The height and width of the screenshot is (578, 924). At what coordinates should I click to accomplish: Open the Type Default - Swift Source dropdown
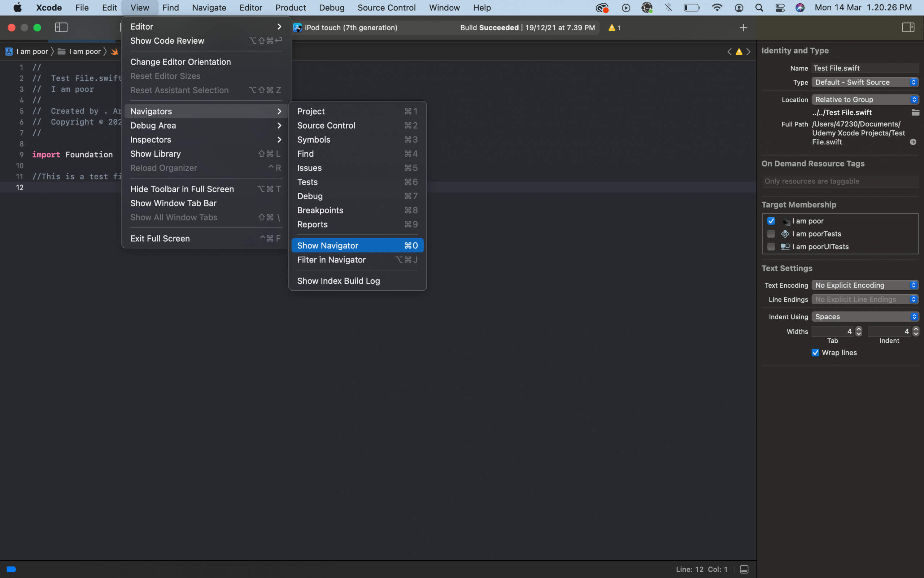point(865,82)
